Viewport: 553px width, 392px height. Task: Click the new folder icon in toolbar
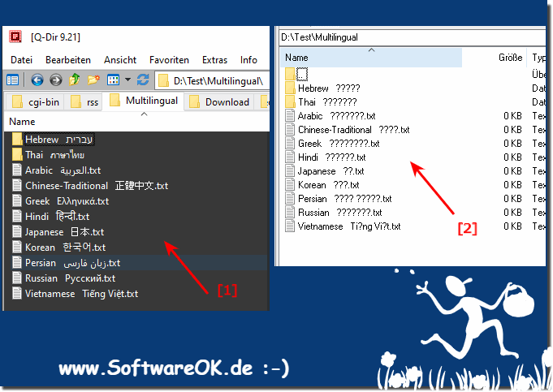tap(93, 80)
